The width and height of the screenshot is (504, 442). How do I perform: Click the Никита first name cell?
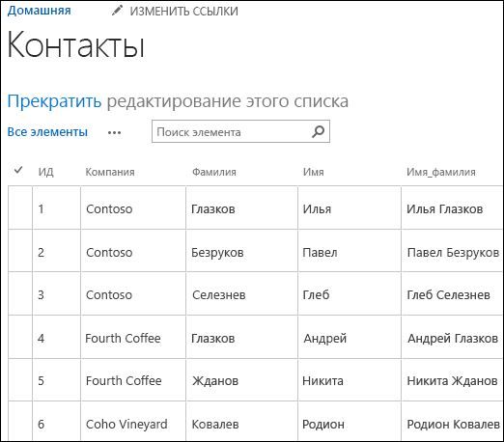(x=350, y=380)
